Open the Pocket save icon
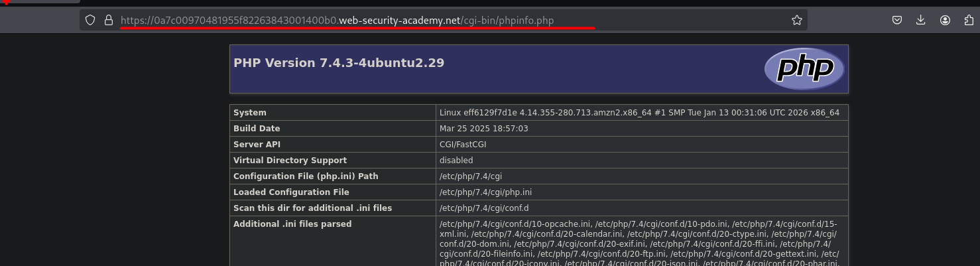Screen dimensions: 980x266 point(896,21)
